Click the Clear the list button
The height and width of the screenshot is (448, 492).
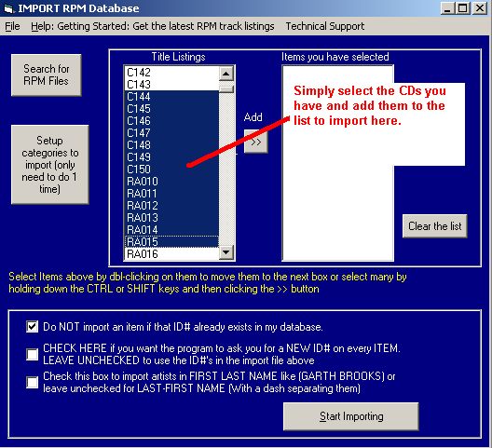[434, 226]
